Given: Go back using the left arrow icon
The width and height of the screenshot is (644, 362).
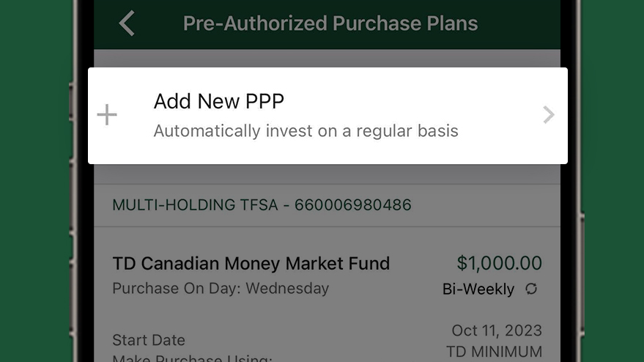Looking at the screenshot, I should pos(127,23).
